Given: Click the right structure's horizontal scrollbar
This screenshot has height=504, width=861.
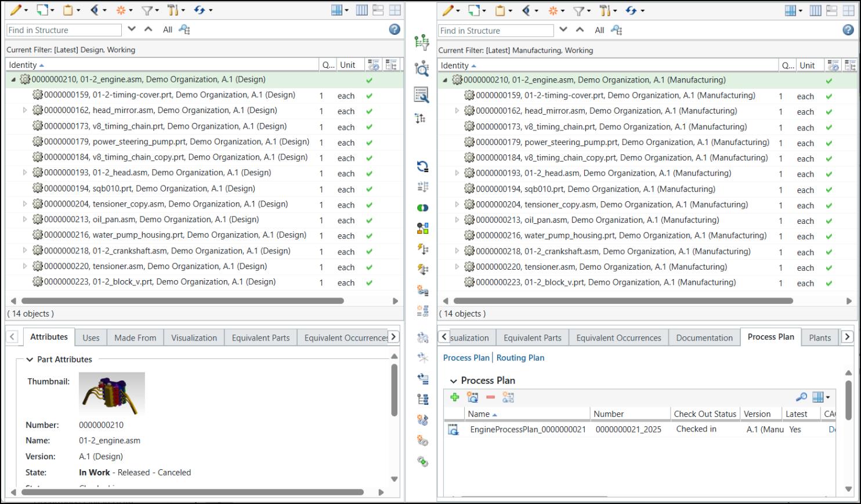Looking at the screenshot, I should pyautogui.click(x=623, y=301).
